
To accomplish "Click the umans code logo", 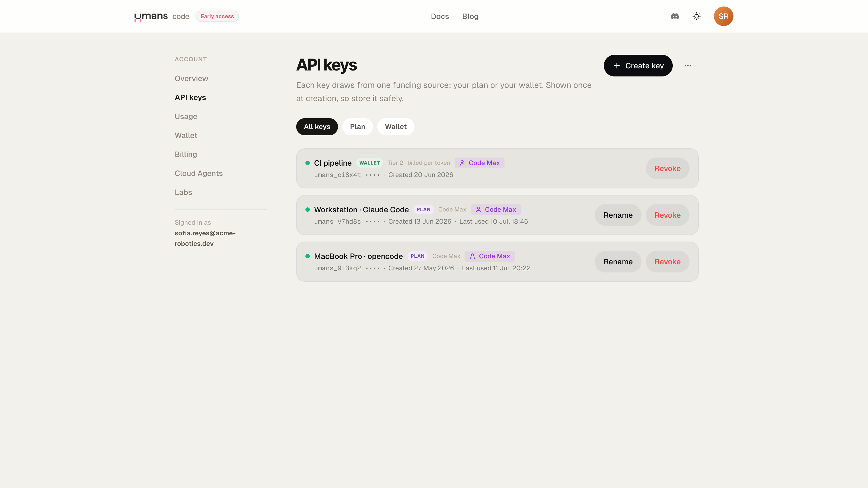I will point(162,16).
